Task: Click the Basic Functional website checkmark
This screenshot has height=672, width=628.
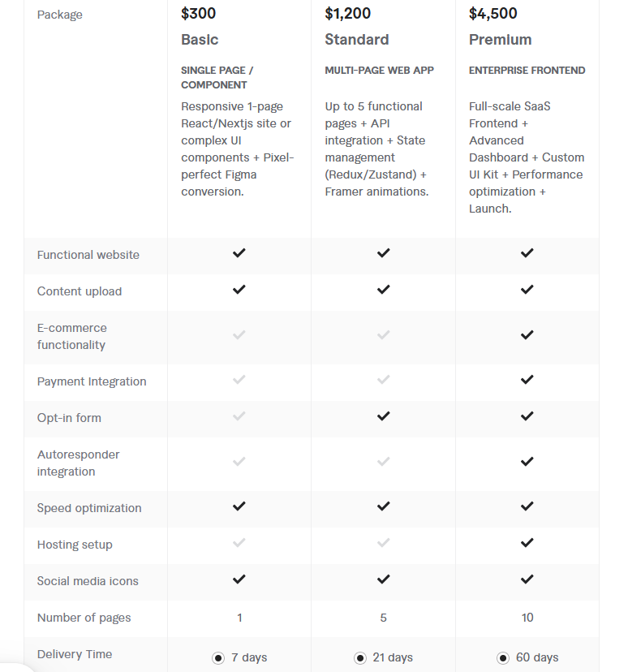Action: (239, 253)
